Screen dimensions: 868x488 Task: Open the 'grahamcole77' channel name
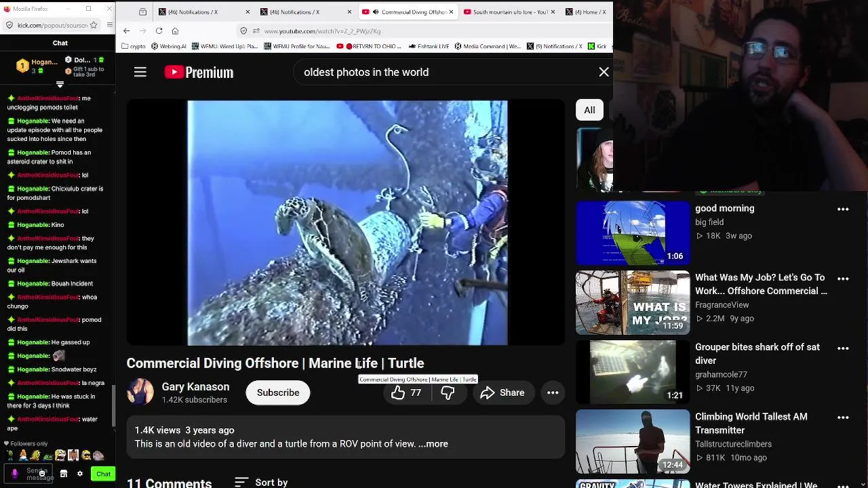tap(721, 374)
